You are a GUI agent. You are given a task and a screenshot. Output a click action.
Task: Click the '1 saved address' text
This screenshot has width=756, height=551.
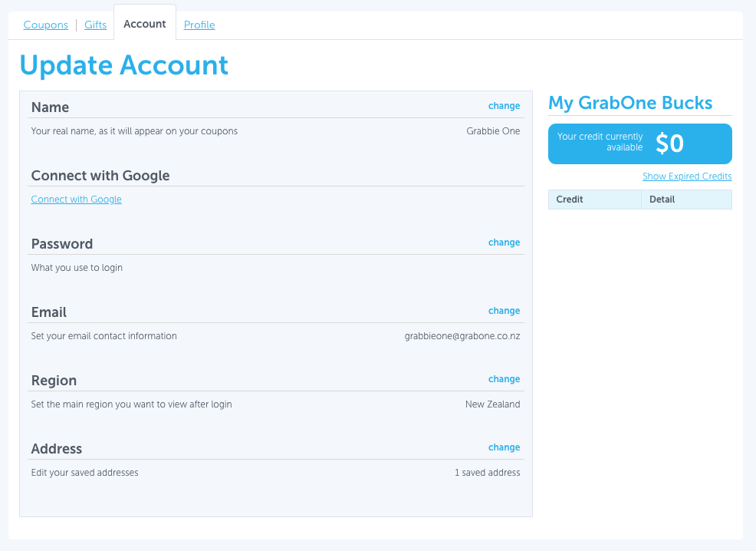pos(487,473)
